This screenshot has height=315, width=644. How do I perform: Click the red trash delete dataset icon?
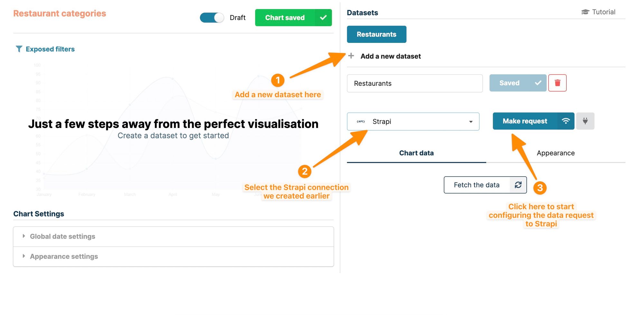pyautogui.click(x=557, y=83)
